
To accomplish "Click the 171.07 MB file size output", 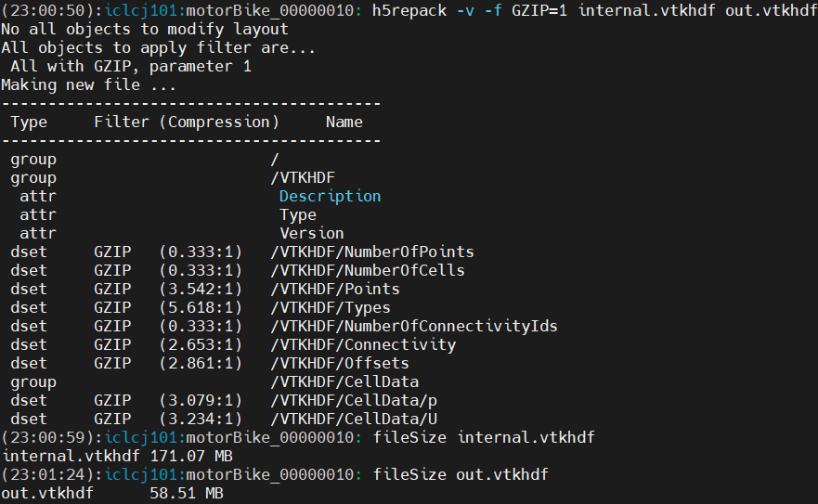I will tap(182, 456).
